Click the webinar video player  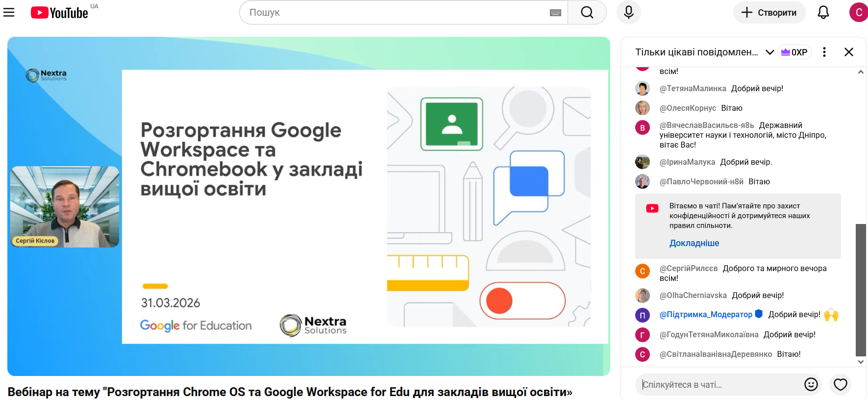click(309, 206)
